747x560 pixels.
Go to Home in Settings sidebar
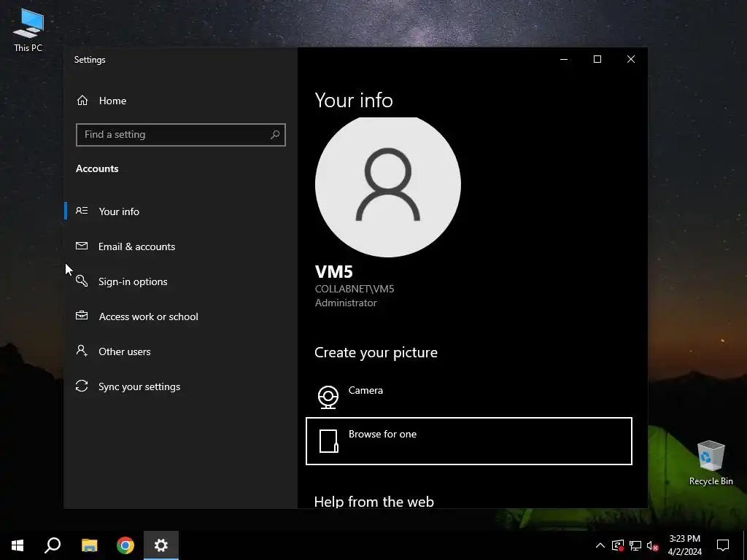tap(181, 101)
